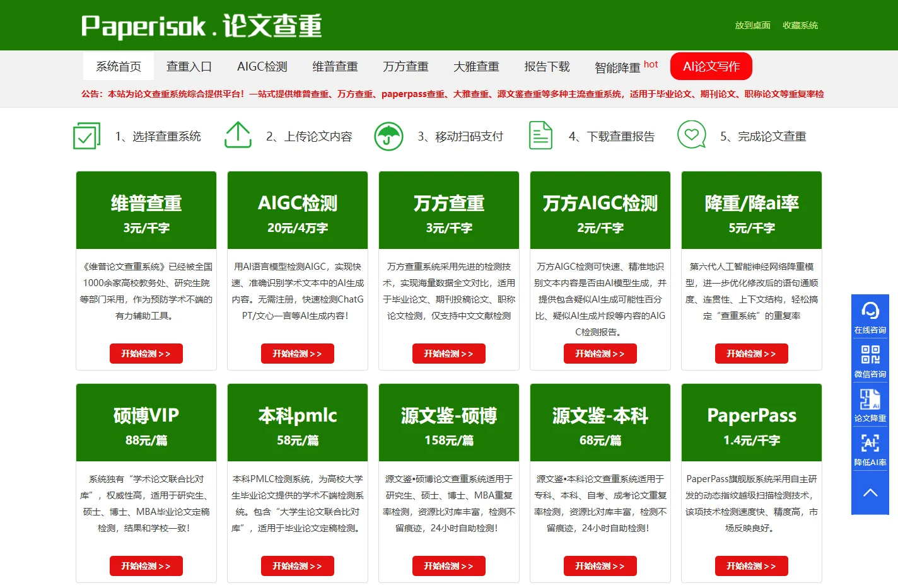Start detection on PaperPass card
898x588 pixels.
point(752,566)
